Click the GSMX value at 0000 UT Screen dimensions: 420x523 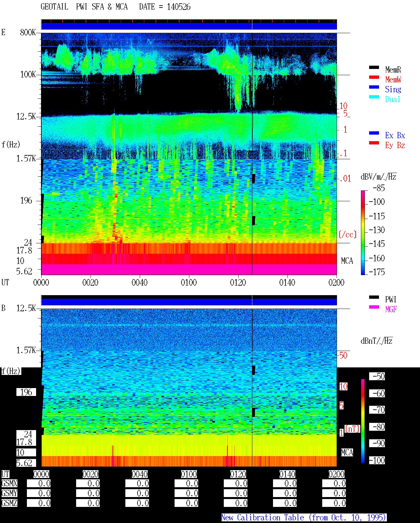click(39, 484)
